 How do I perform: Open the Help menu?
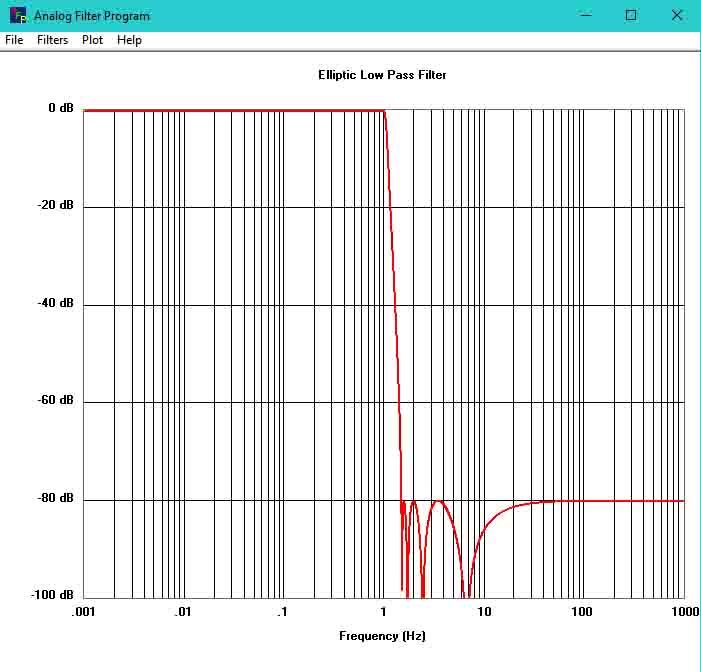pyautogui.click(x=130, y=40)
